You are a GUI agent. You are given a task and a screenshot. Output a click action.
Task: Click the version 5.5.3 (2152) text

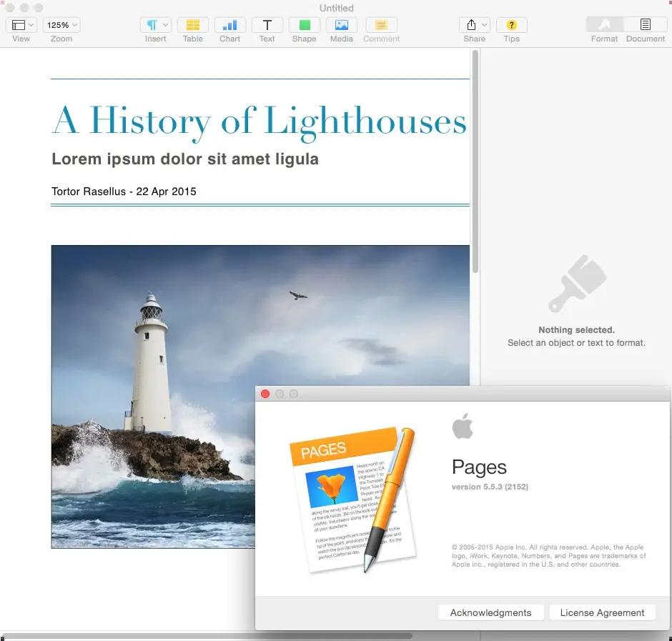click(490, 487)
